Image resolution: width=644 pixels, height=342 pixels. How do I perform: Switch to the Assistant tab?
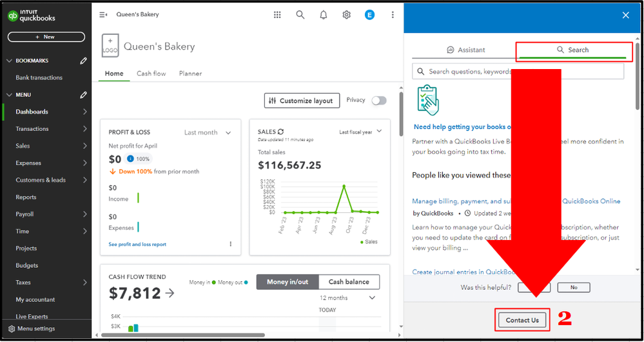[x=465, y=50]
